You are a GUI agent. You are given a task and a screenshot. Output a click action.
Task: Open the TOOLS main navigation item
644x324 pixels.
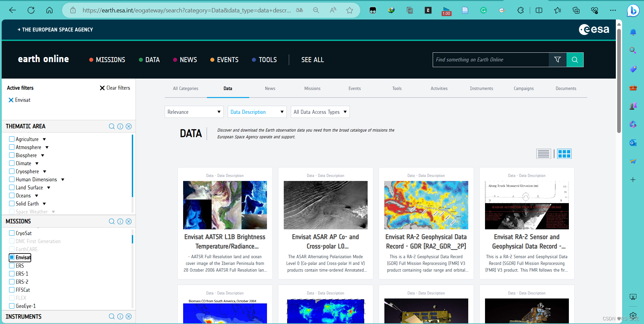pos(264,60)
